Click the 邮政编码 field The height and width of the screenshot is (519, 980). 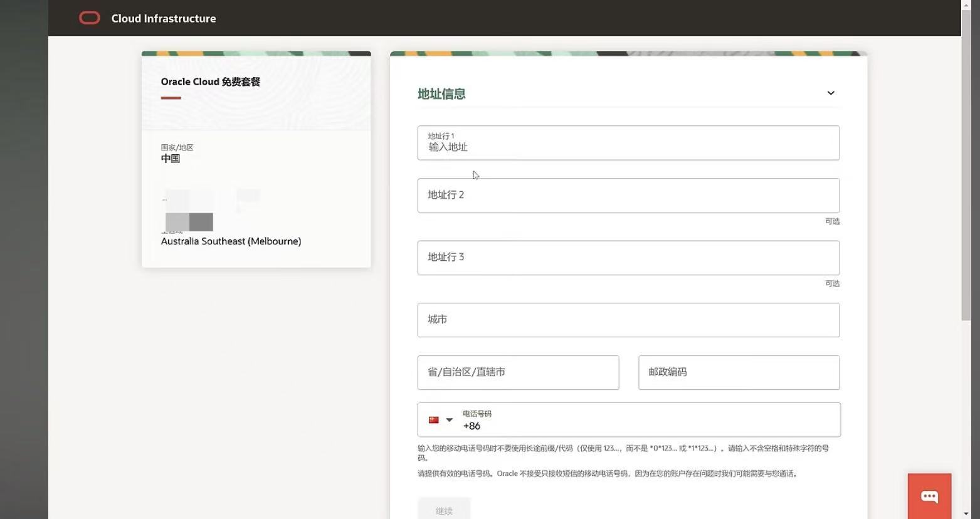click(739, 373)
